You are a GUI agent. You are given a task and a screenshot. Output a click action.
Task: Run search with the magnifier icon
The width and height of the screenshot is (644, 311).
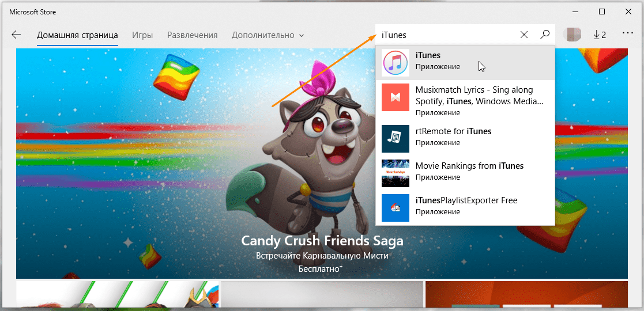coord(545,35)
